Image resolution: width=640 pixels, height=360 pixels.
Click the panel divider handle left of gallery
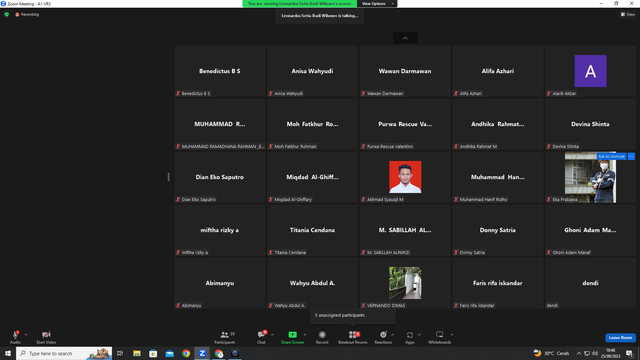[169, 177]
